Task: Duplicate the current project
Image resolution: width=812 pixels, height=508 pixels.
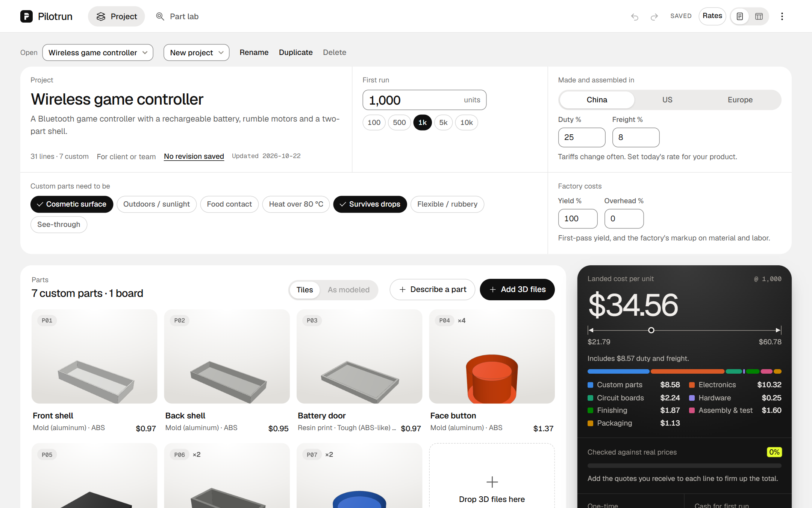Action: pyautogui.click(x=296, y=52)
